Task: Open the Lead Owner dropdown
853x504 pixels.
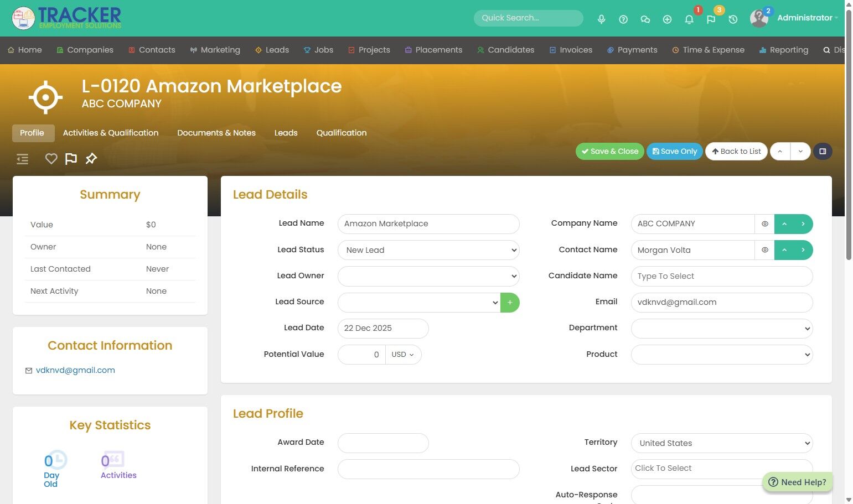Action: click(x=428, y=276)
